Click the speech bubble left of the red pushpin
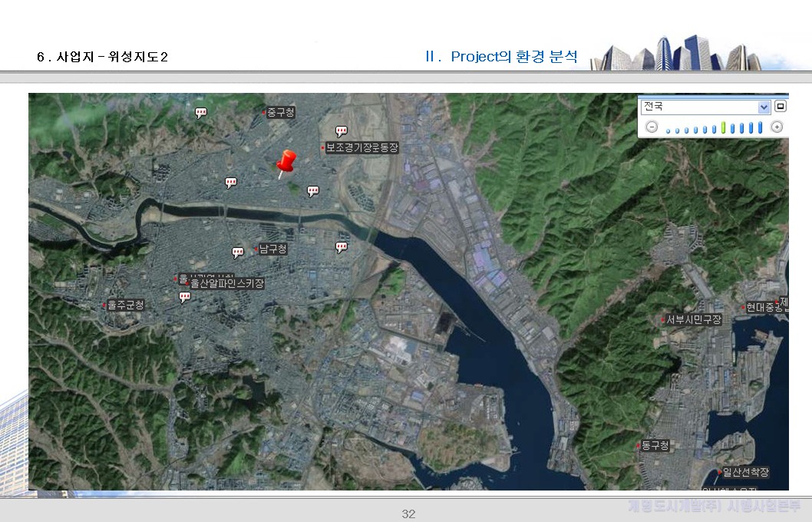812x522 pixels. [231, 182]
